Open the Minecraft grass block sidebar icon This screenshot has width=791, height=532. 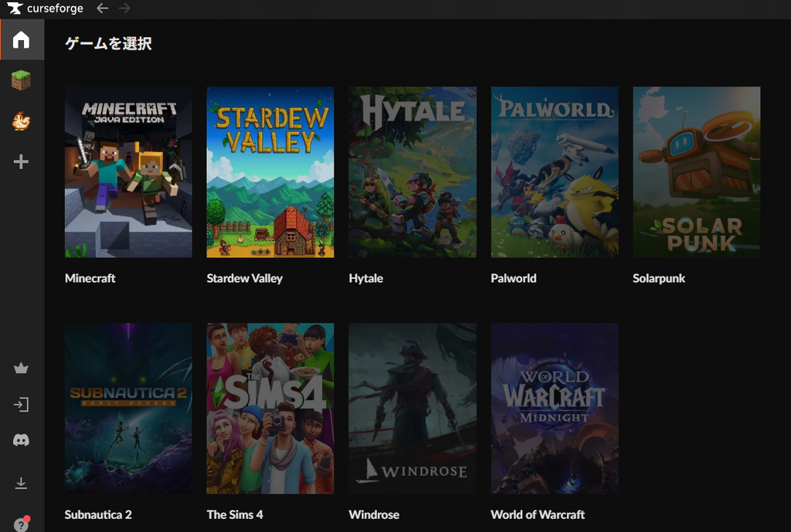pyautogui.click(x=21, y=80)
